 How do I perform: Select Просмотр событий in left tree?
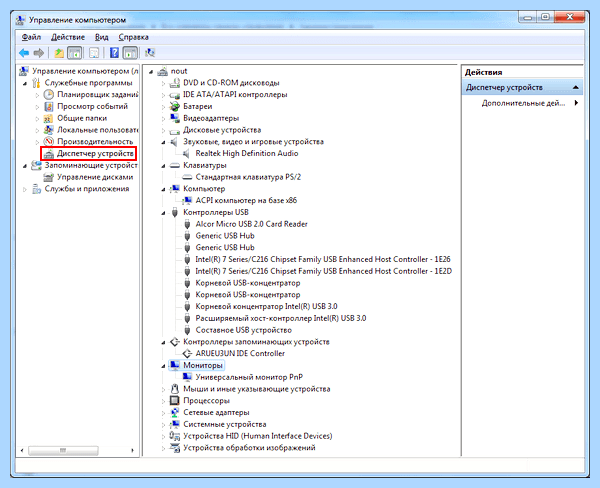pyautogui.click(x=92, y=106)
